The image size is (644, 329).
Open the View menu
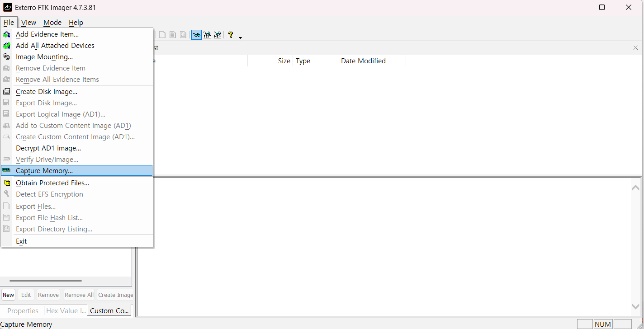[x=28, y=23]
